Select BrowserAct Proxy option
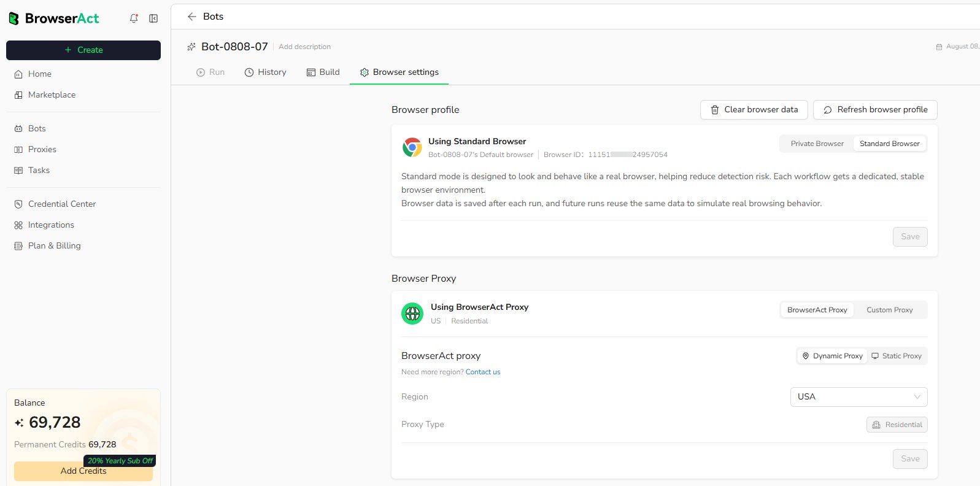 coord(817,310)
